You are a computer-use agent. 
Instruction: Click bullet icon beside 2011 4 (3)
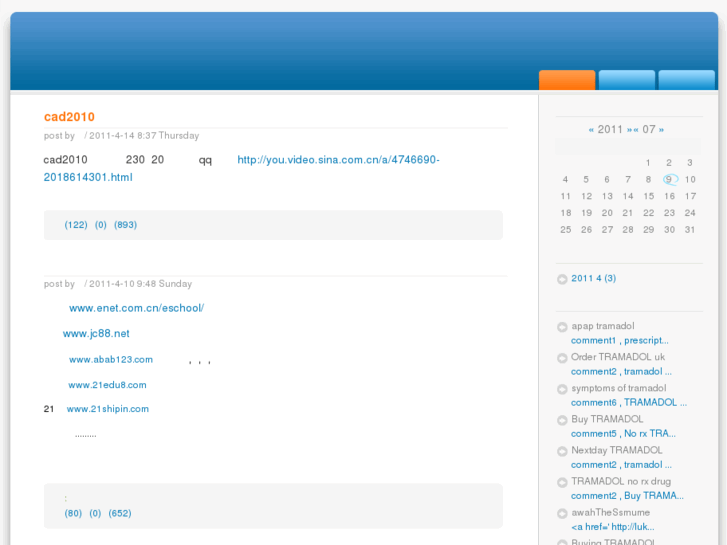pos(562,279)
